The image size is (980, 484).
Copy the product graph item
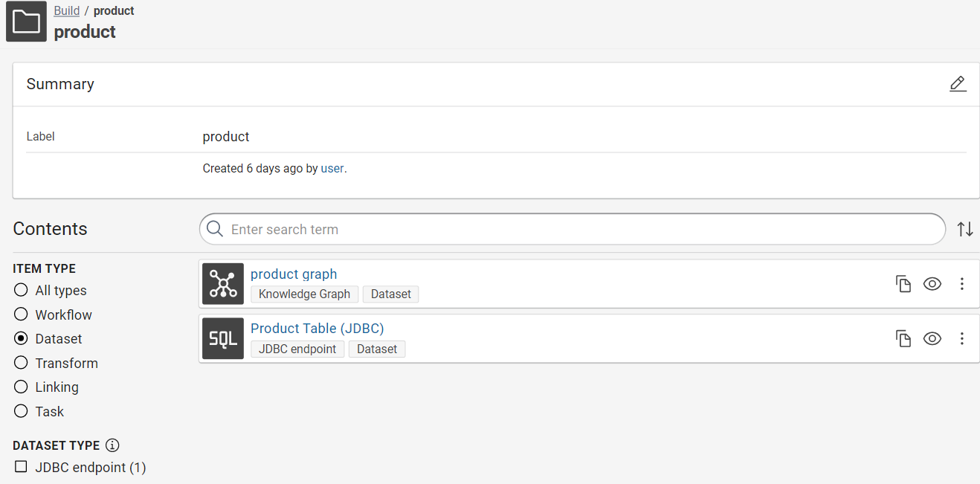[x=903, y=284]
